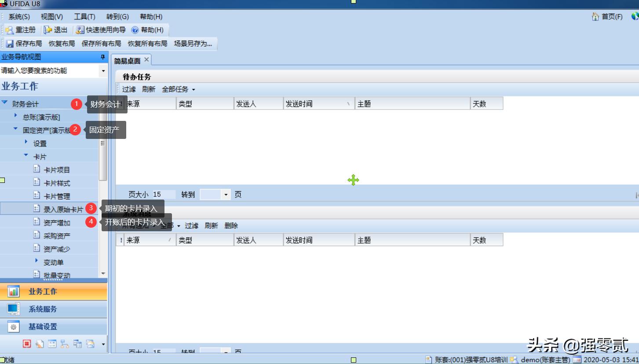The width and height of the screenshot is (639, 364).
Task: Click the 删除 delete button
Action: point(230,225)
